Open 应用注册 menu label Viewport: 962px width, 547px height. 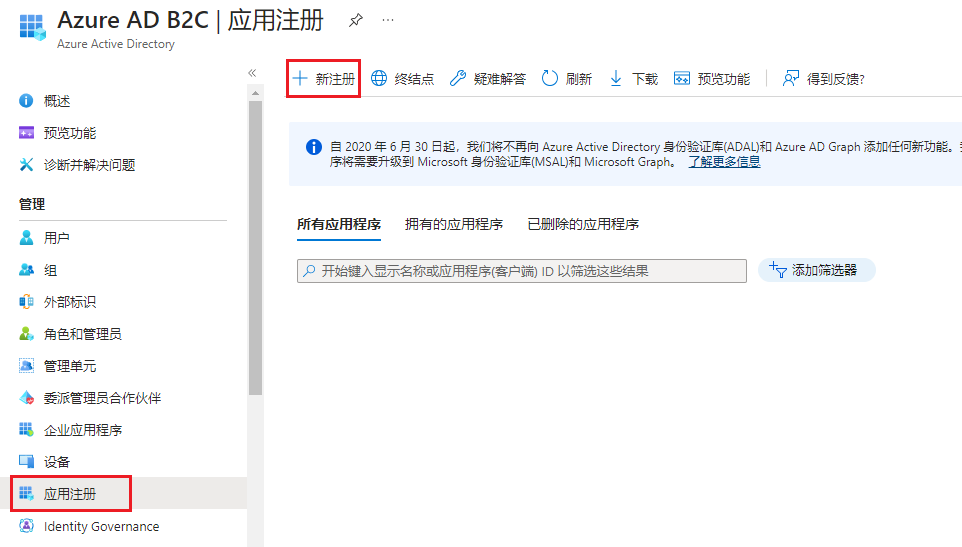click(x=70, y=494)
